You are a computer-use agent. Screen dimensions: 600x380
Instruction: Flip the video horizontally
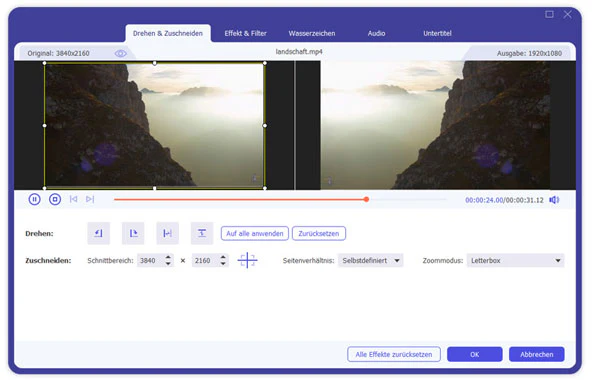click(168, 233)
